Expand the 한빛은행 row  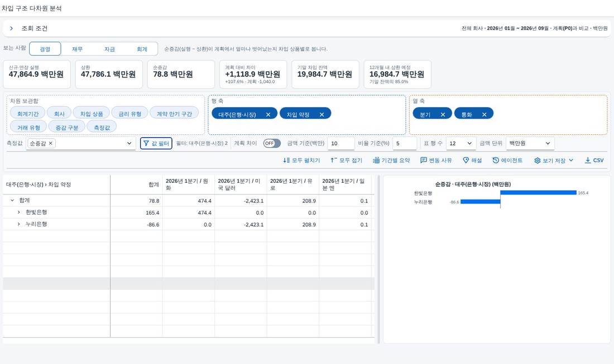click(18, 212)
